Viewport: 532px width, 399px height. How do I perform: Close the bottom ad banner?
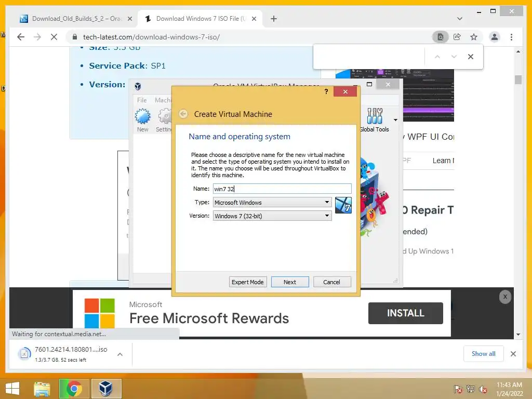tap(505, 297)
